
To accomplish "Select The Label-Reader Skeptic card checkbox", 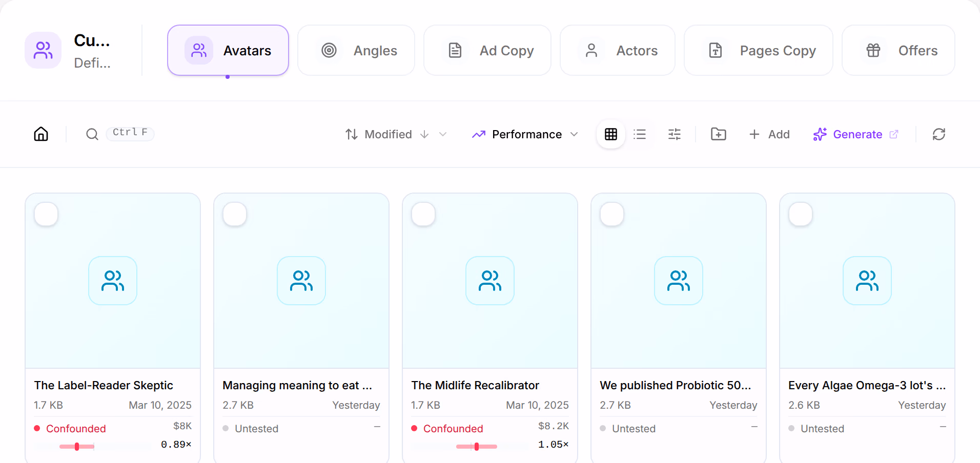I will (x=46, y=214).
